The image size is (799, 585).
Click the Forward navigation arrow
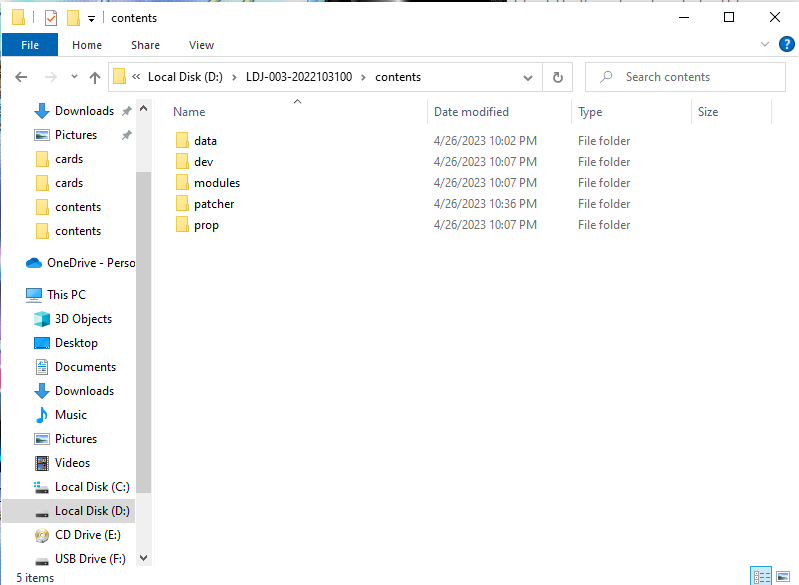point(50,77)
